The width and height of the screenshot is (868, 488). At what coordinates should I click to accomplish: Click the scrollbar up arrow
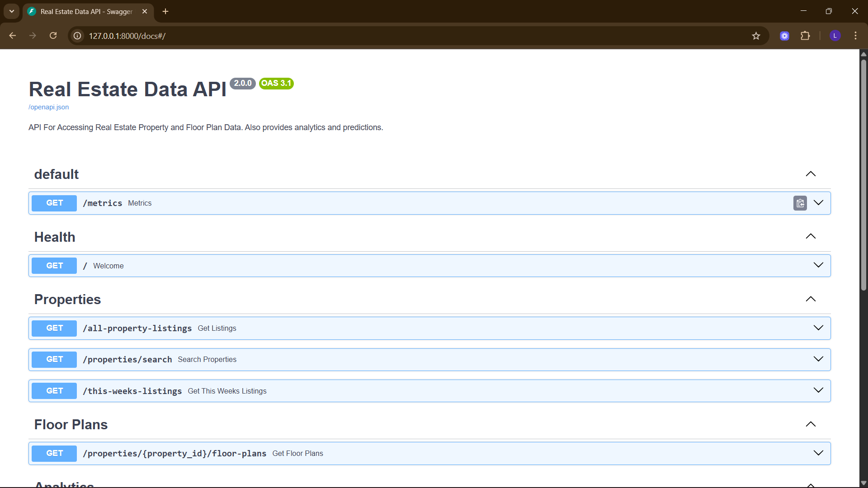click(x=863, y=54)
